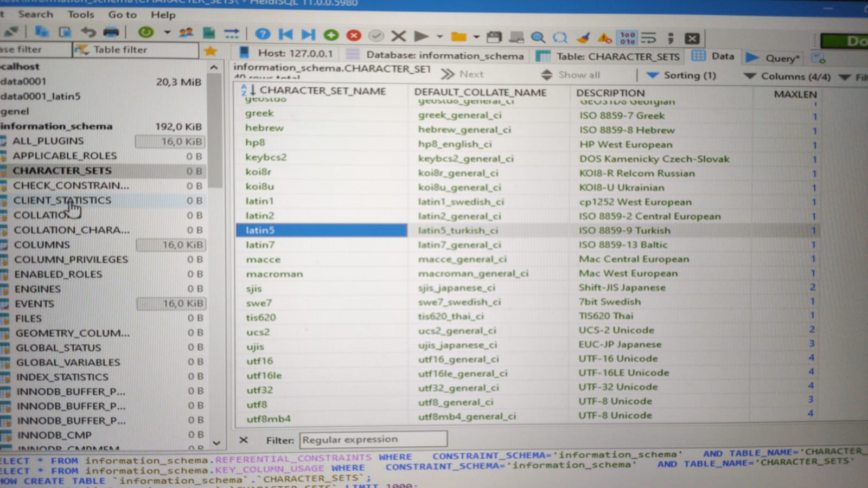Click the Table filter input
This screenshot has height=488, width=868.
[x=136, y=50]
